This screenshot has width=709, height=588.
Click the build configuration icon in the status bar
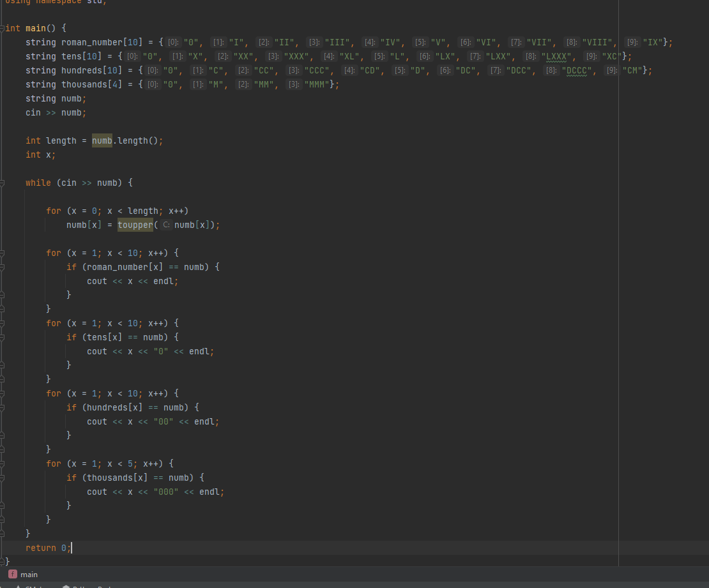coord(67,585)
